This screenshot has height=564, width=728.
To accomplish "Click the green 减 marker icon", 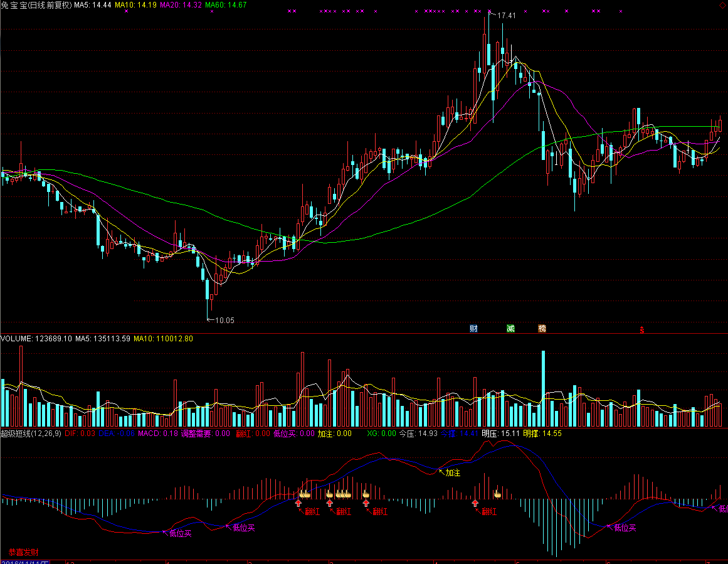I will [510, 328].
